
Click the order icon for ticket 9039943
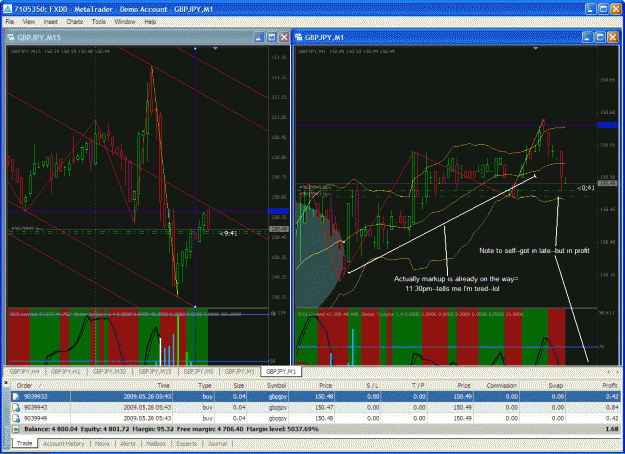point(16,407)
